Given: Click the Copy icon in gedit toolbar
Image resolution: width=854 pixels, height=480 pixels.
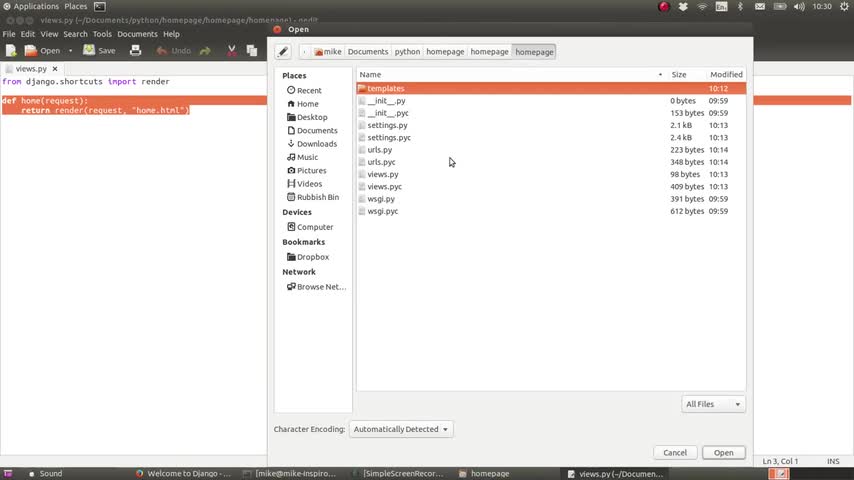Looking at the screenshot, I should click(252, 51).
